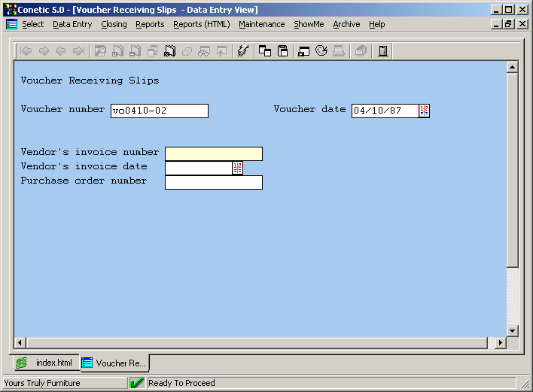Open the Maintenance menu
Screen dimensions: 533x392
pos(261,24)
